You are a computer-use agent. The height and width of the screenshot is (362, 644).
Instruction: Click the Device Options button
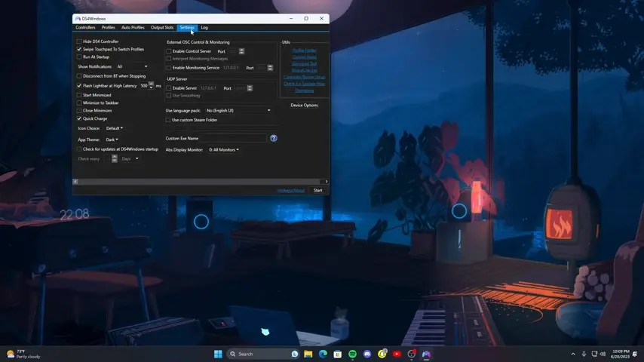point(305,105)
